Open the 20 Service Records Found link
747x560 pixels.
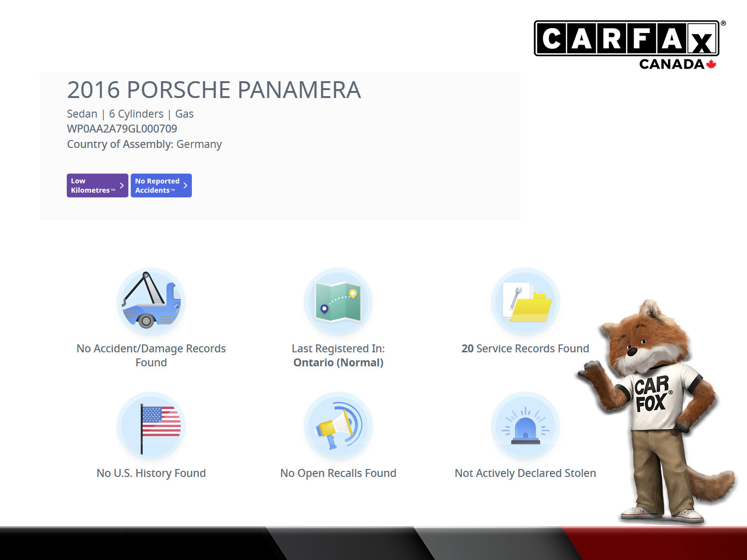525,349
